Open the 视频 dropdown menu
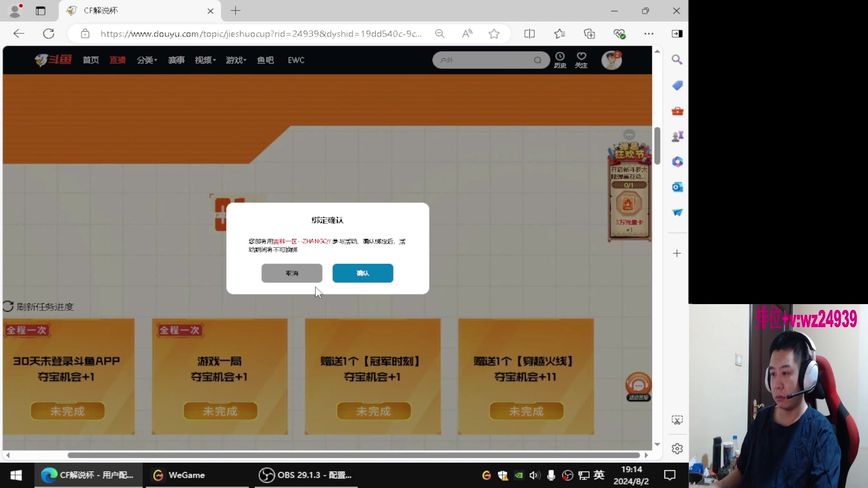 [x=204, y=60]
